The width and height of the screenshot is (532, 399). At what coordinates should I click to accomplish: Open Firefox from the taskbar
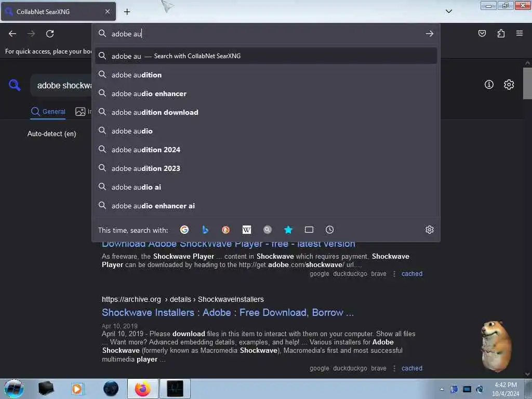143,389
